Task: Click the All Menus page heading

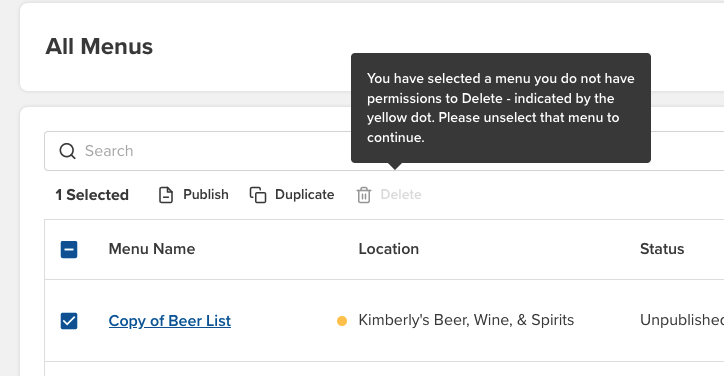Action: (99, 47)
